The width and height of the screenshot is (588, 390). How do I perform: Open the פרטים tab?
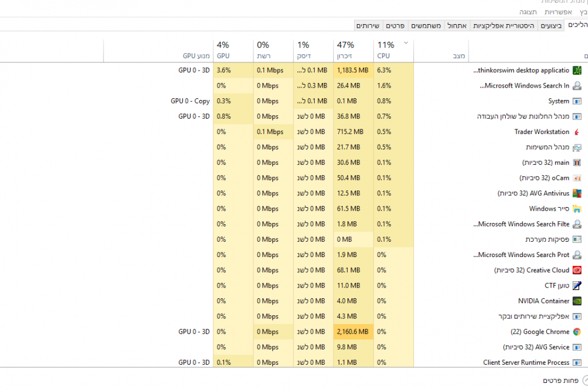point(395,25)
